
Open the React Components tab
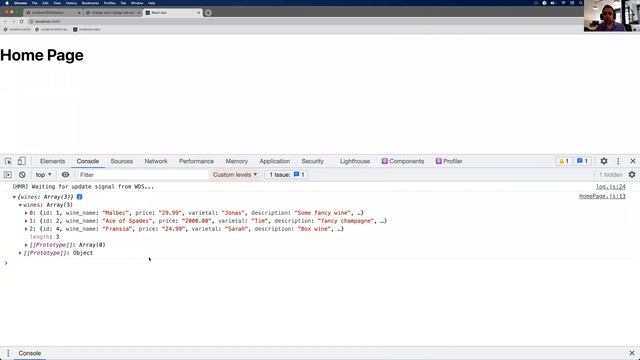point(403,161)
